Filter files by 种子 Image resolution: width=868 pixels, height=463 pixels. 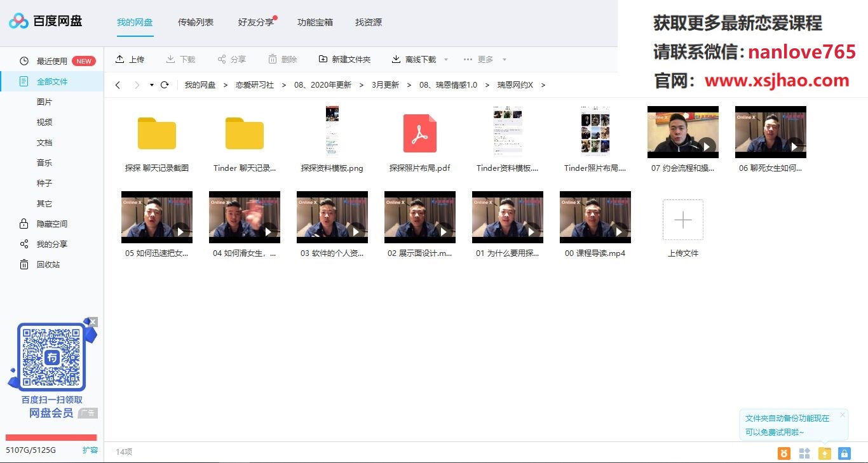[x=44, y=183]
